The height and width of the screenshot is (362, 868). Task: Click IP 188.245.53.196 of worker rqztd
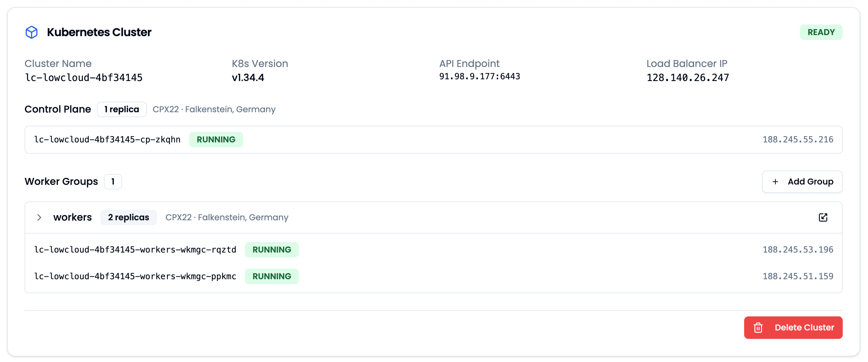(x=798, y=249)
